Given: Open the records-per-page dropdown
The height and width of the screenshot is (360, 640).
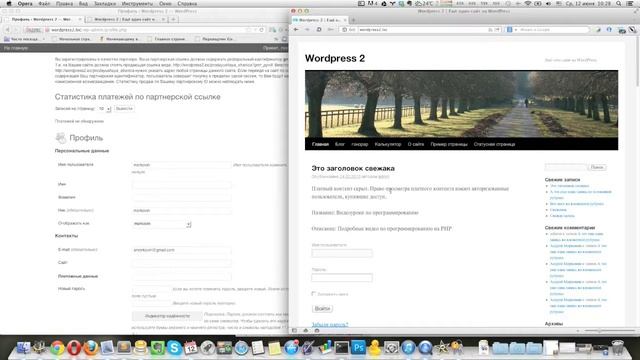Looking at the screenshot, I should point(104,109).
